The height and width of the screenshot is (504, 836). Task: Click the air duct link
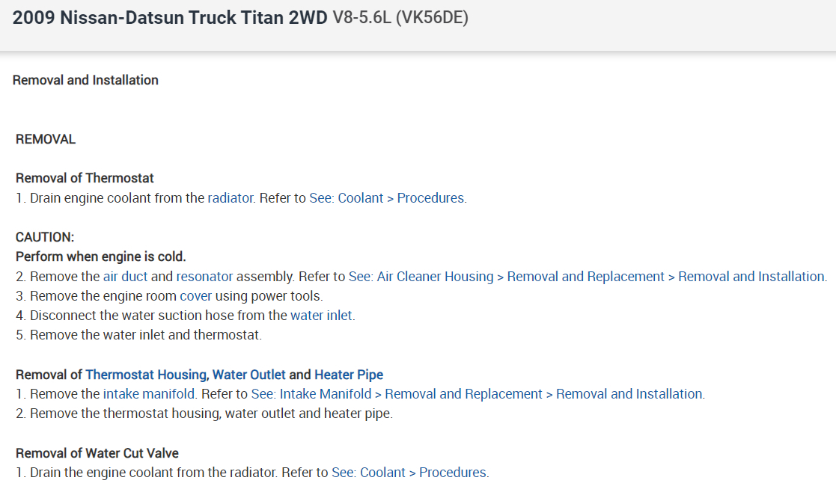pyautogui.click(x=125, y=277)
